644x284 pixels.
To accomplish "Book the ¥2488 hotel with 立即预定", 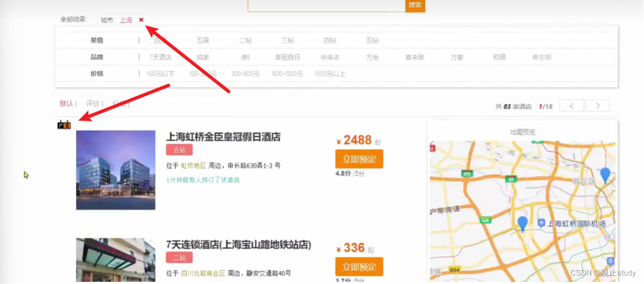I will click(359, 159).
